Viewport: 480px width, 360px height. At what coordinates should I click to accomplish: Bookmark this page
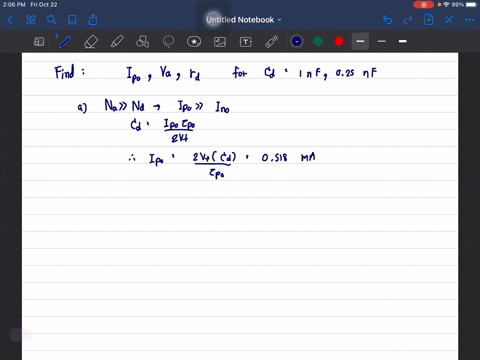coord(72,20)
